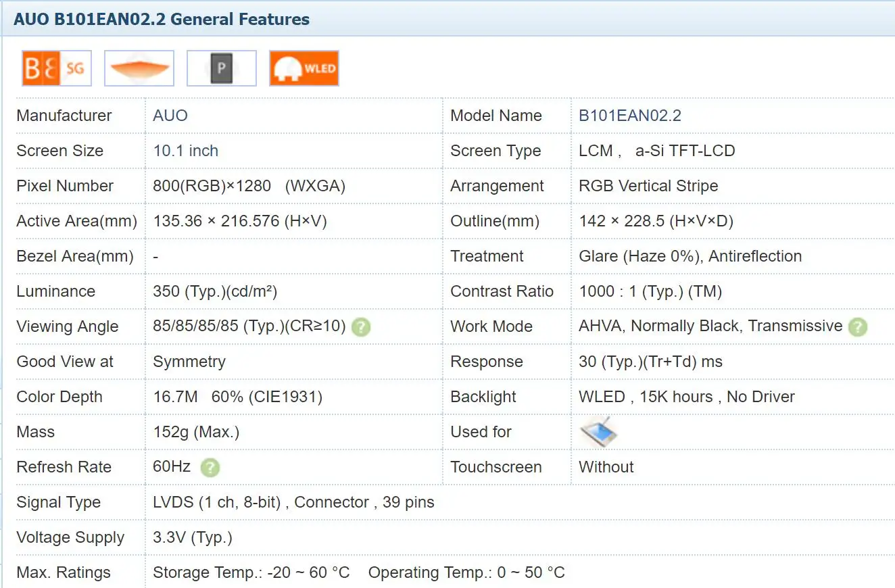
Task: Click the 'Max. Ratings' label
Action: point(64,572)
